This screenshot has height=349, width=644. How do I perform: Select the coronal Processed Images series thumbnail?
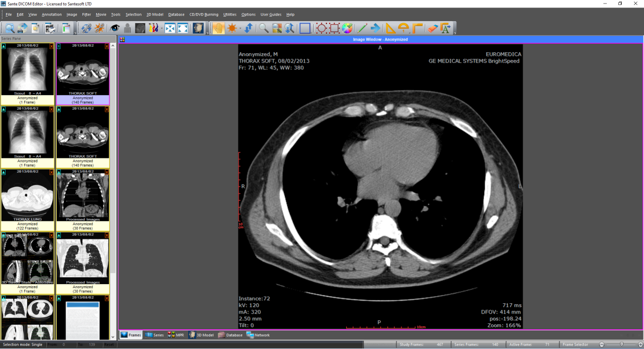83,195
